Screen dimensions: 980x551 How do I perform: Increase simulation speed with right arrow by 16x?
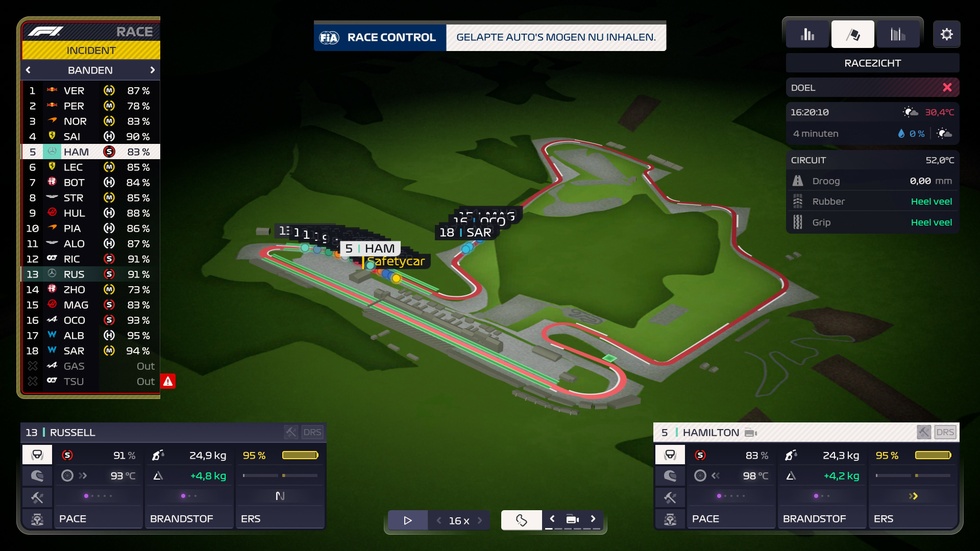480,520
